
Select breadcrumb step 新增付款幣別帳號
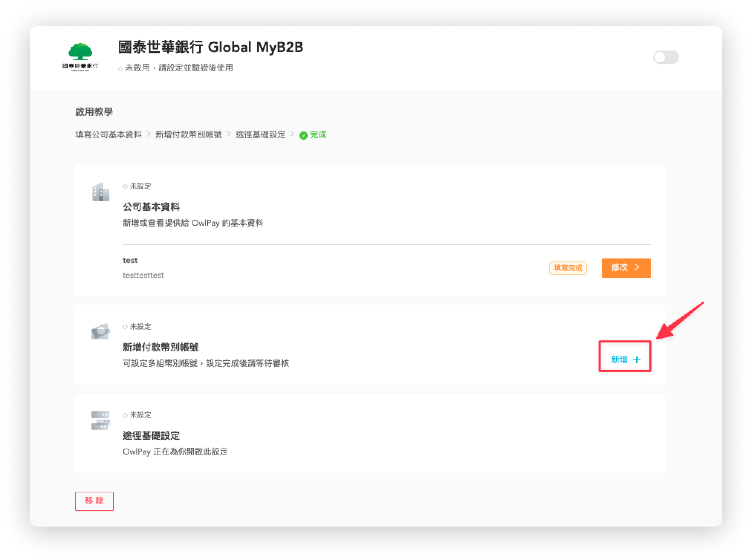(188, 134)
